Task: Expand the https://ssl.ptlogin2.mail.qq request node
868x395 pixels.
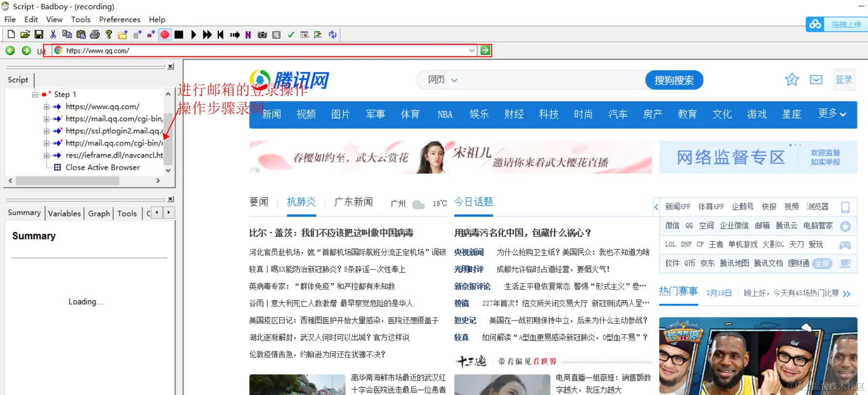Action: click(x=46, y=131)
